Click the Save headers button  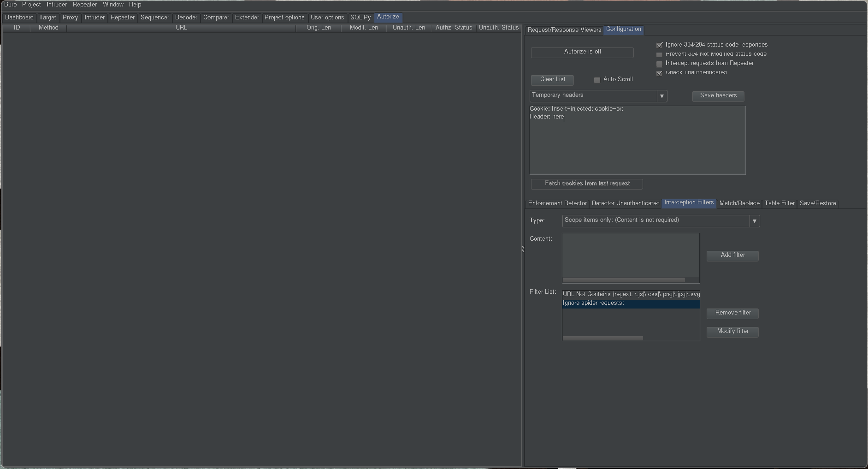coord(718,96)
